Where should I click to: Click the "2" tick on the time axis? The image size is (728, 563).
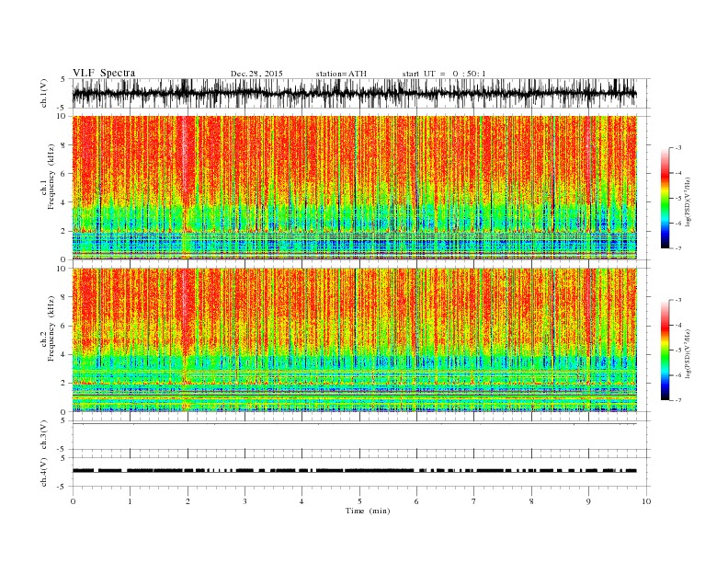(x=188, y=501)
